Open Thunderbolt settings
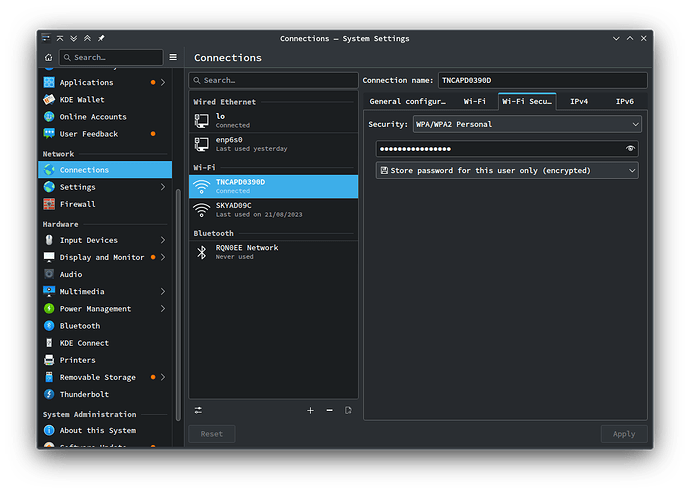The height and width of the screenshot is (492, 690). (105, 395)
